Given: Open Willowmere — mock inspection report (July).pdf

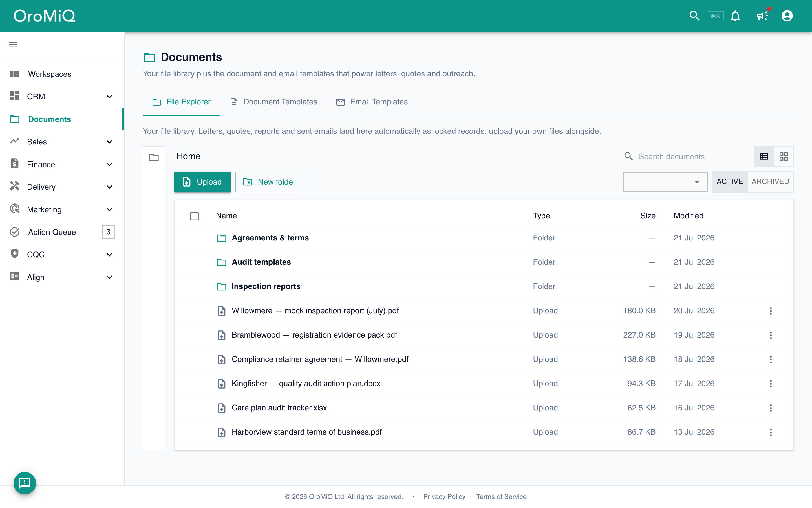Looking at the screenshot, I should coord(315,311).
